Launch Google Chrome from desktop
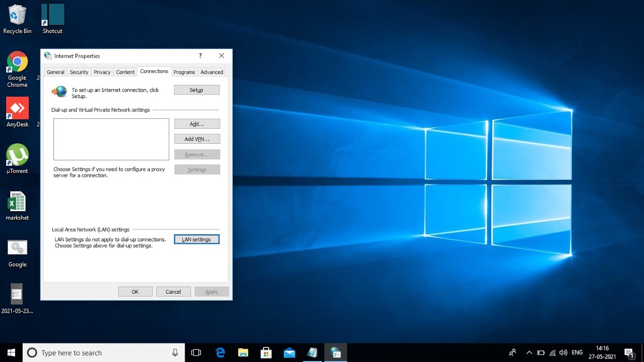 tap(17, 69)
